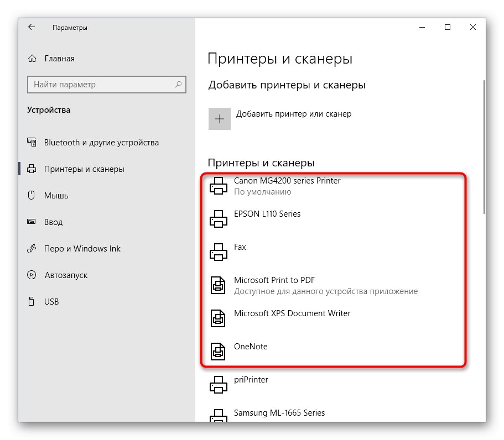
Task: Click the OneNote printer icon
Action: pos(218,352)
